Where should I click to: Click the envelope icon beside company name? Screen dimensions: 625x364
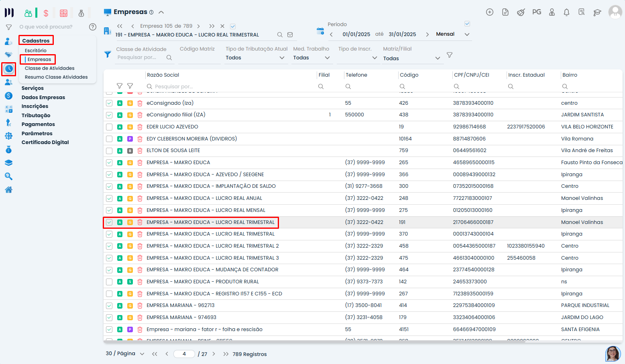(x=290, y=35)
